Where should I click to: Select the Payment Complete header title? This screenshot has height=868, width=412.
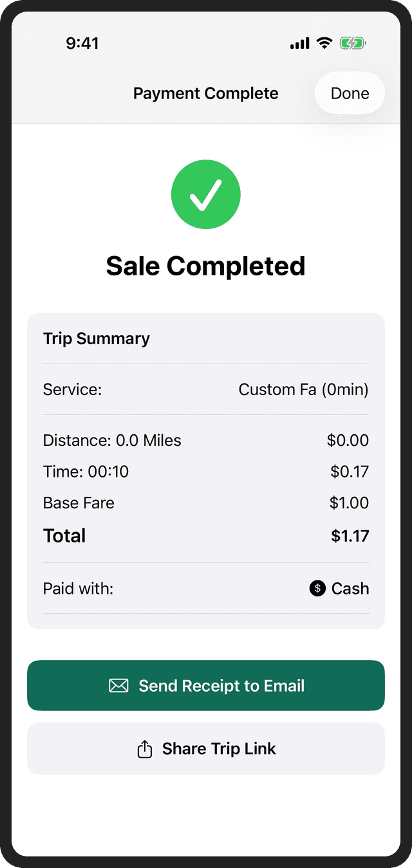coord(205,93)
